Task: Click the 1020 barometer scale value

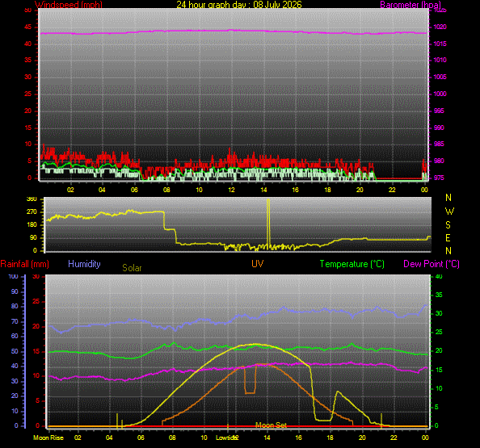Action: click(440, 27)
